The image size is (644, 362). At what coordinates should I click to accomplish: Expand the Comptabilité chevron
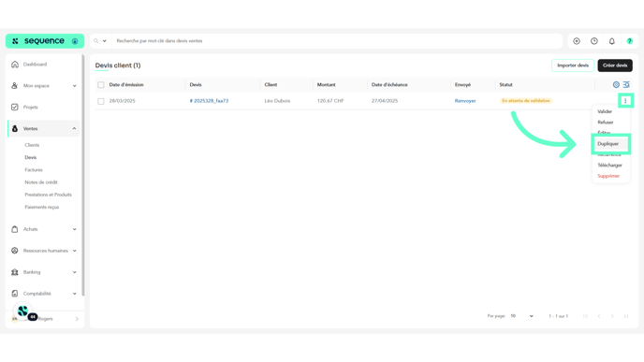point(74,294)
